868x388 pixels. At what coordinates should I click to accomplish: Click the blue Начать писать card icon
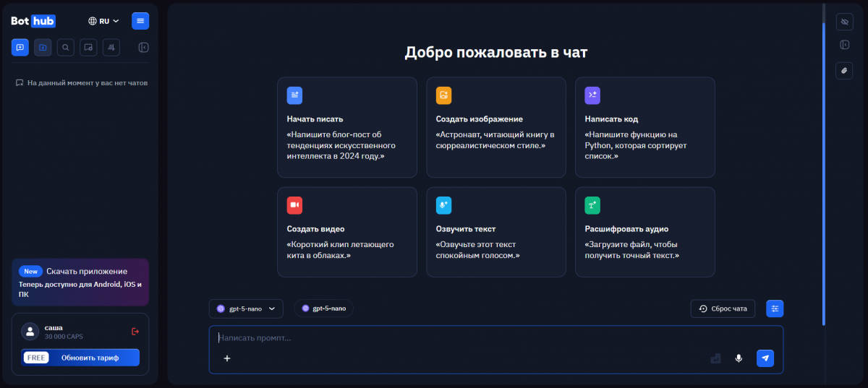294,95
